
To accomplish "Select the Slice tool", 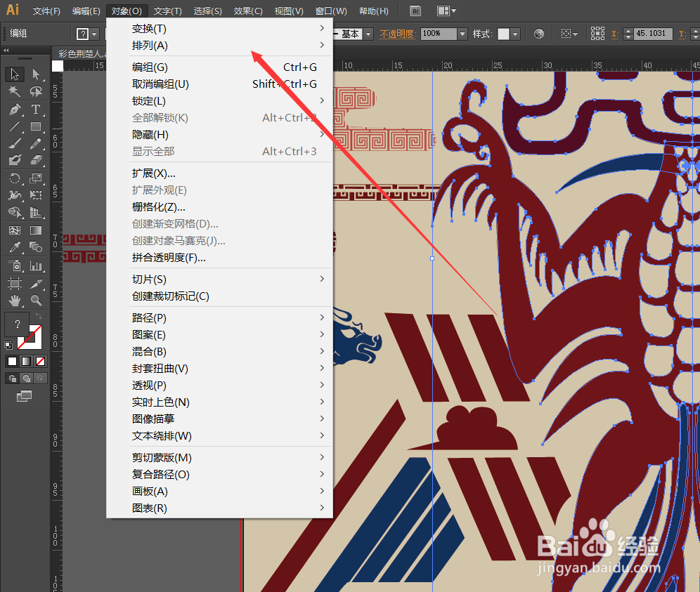I will point(36,284).
